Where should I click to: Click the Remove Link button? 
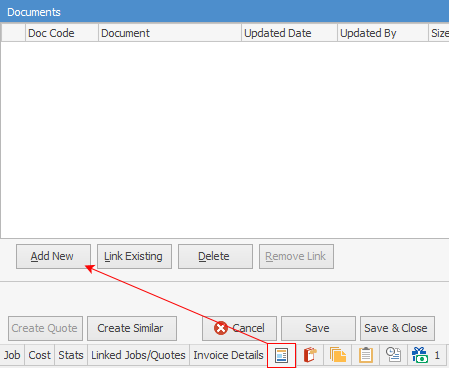coord(296,256)
